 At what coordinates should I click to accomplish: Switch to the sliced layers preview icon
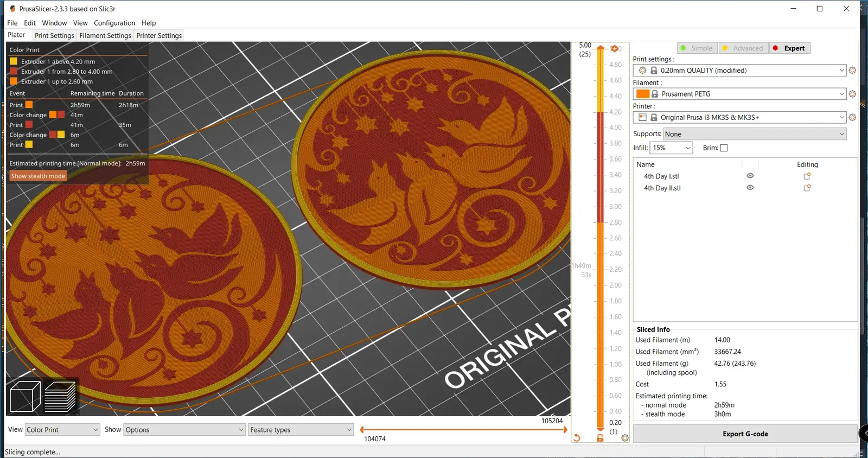tap(60, 396)
